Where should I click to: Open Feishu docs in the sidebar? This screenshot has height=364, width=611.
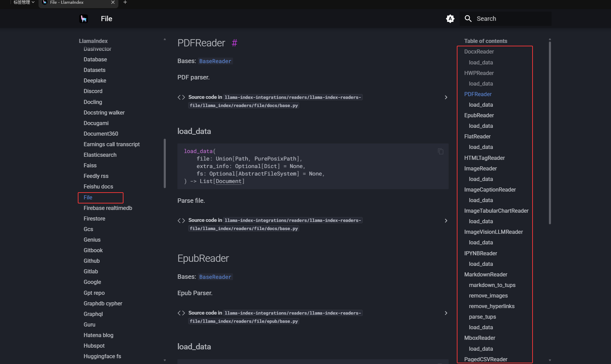98,186
